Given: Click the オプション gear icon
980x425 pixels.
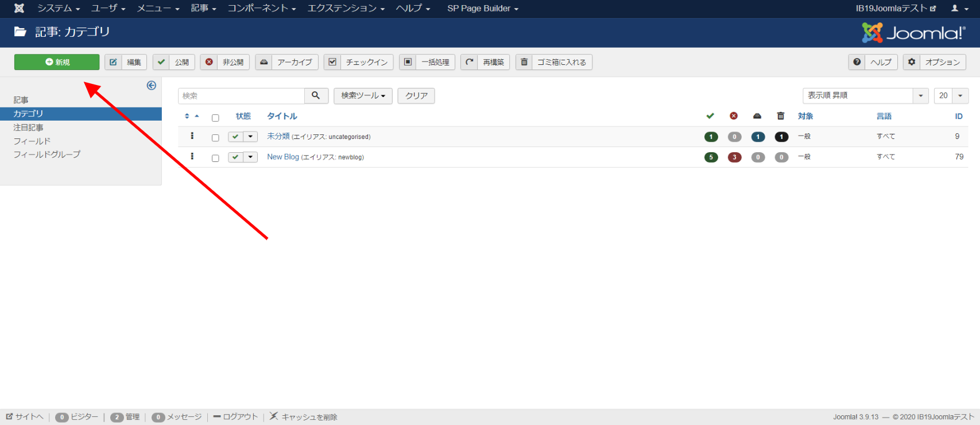Looking at the screenshot, I should (x=912, y=62).
